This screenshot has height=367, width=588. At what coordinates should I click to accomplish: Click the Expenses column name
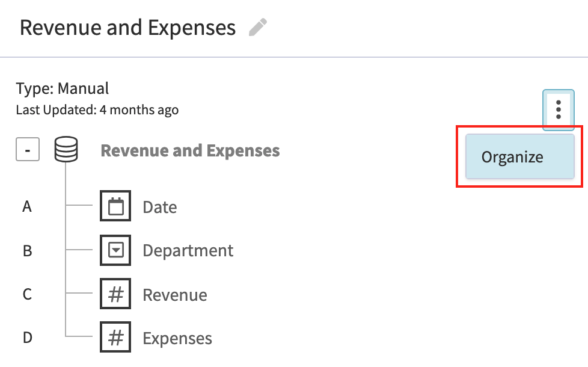pyautogui.click(x=177, y=338)
